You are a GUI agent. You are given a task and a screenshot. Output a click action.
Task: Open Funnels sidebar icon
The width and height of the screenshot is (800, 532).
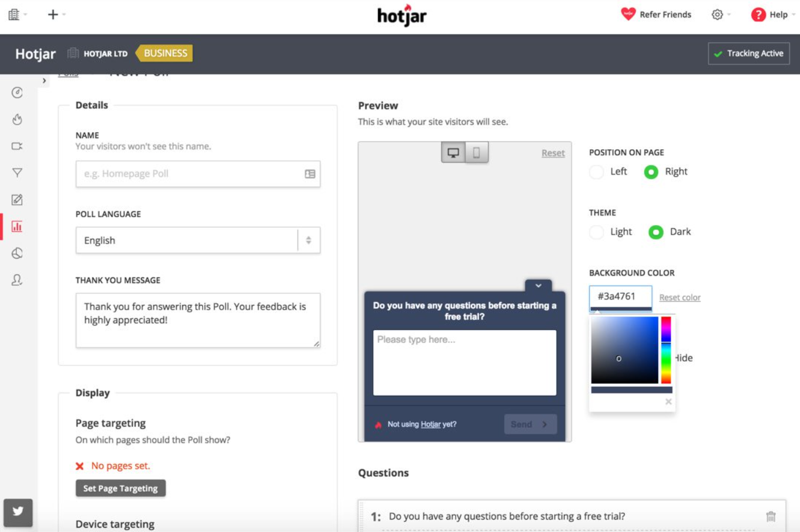(x=17, y=173)
